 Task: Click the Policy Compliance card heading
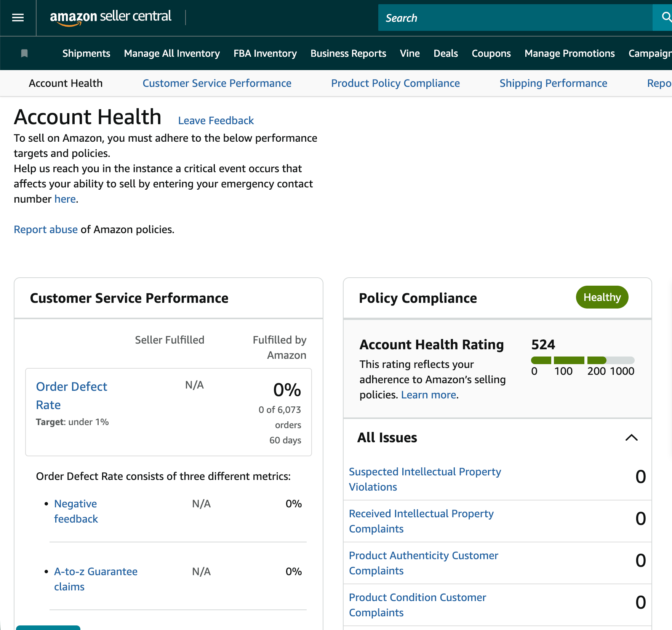click(x=418, y=298)
